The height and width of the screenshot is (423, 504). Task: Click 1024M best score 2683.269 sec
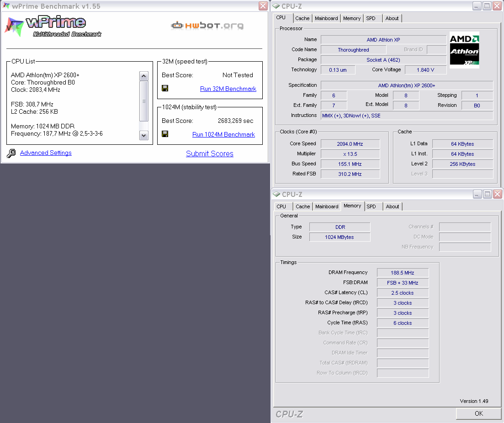pyautogui.click(x=236, y=121)
